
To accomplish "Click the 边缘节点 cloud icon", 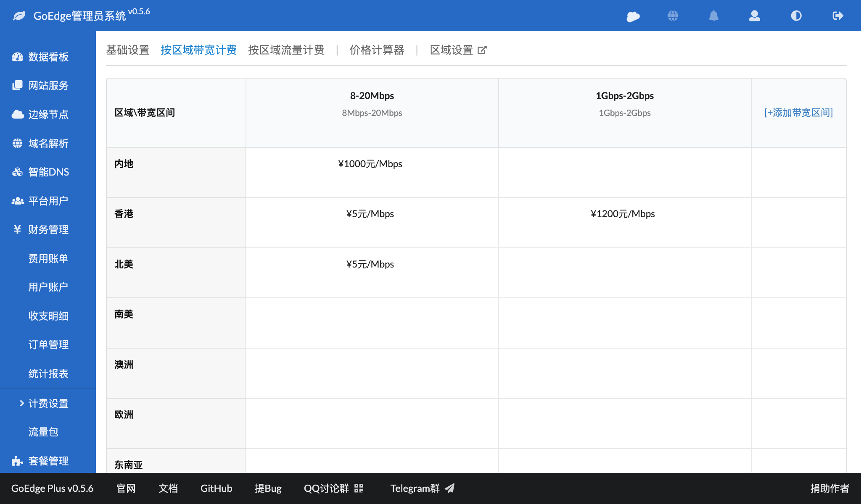I will [x=17, y=114].
